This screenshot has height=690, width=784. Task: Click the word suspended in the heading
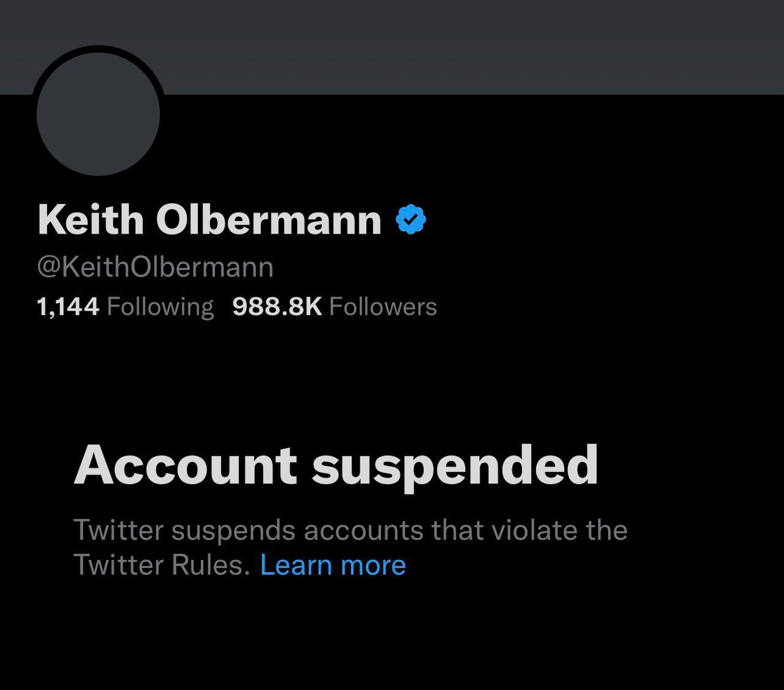tap(455, 467)
